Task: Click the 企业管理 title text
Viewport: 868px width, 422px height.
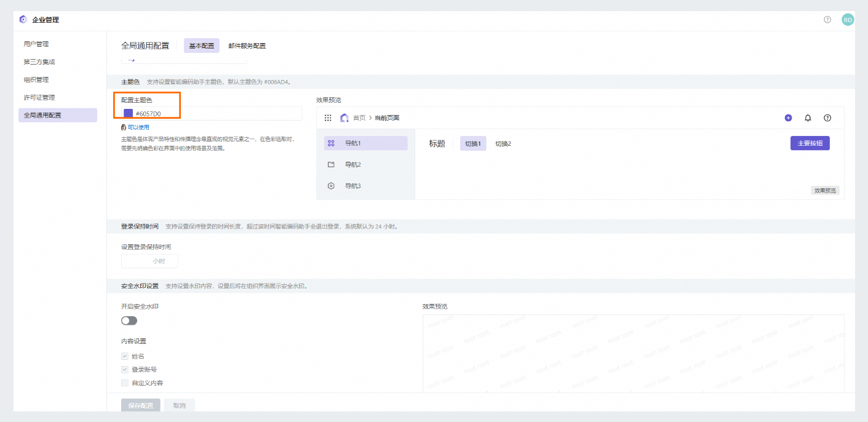Action: pyautogui.click(x=46, y=20)
